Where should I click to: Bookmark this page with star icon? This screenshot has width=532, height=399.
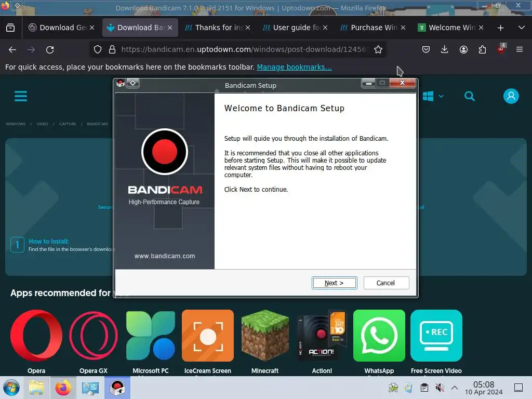(x=378, y=49)
